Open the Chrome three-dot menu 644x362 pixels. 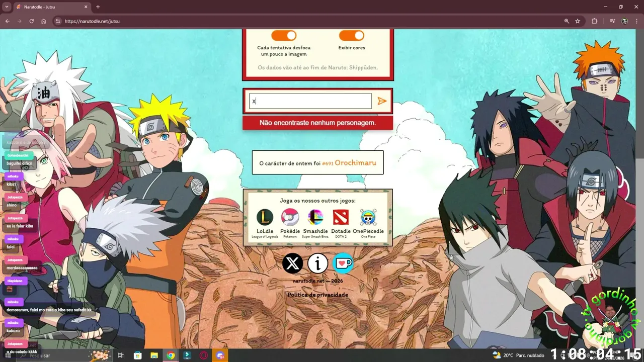coord(636,21)
